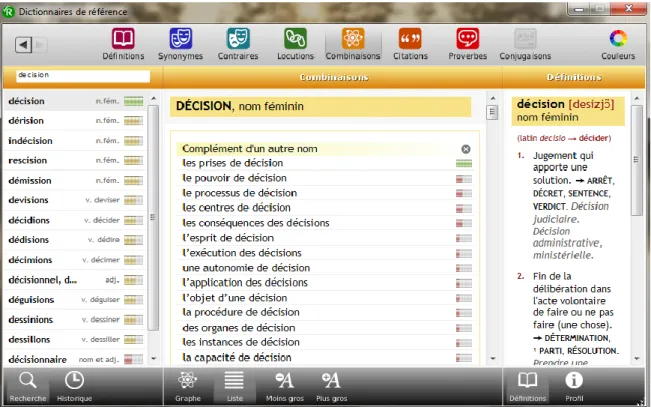Select the Définitions panel header

(574, 77)
